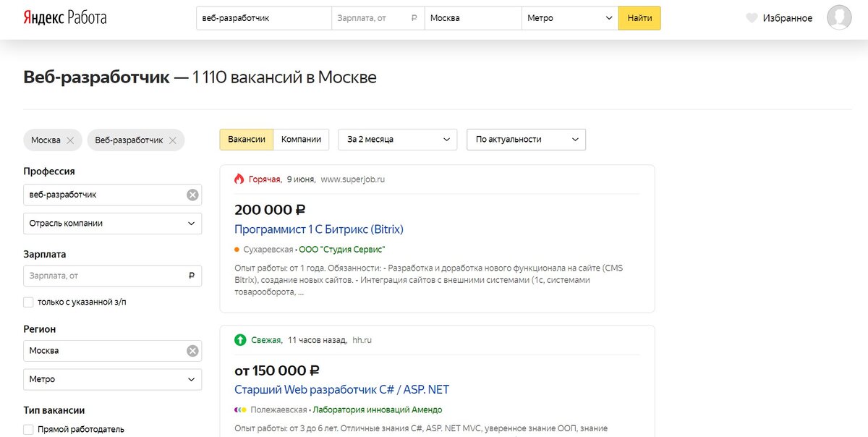This screenshot has height=437, width=868.
Task: Enable the 'только с указанной з/п' checkbox
Action: (29, 302)
